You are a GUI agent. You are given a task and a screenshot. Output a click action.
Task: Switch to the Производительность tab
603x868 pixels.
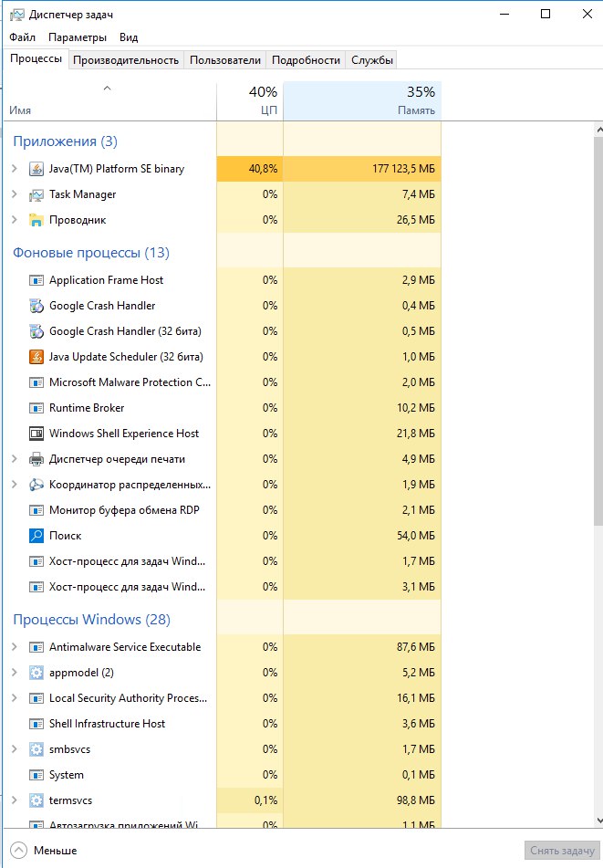click(x=126, y=60)
